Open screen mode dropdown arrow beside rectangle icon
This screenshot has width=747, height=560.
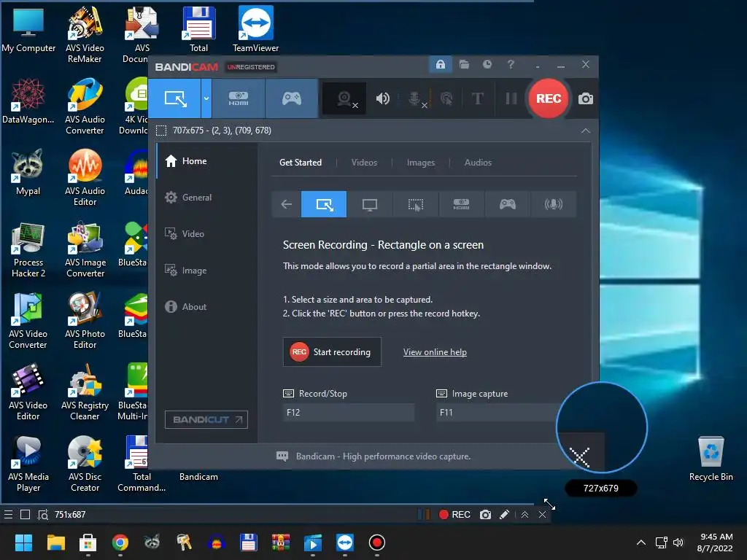pyautogui.click(x=206, y=98)
